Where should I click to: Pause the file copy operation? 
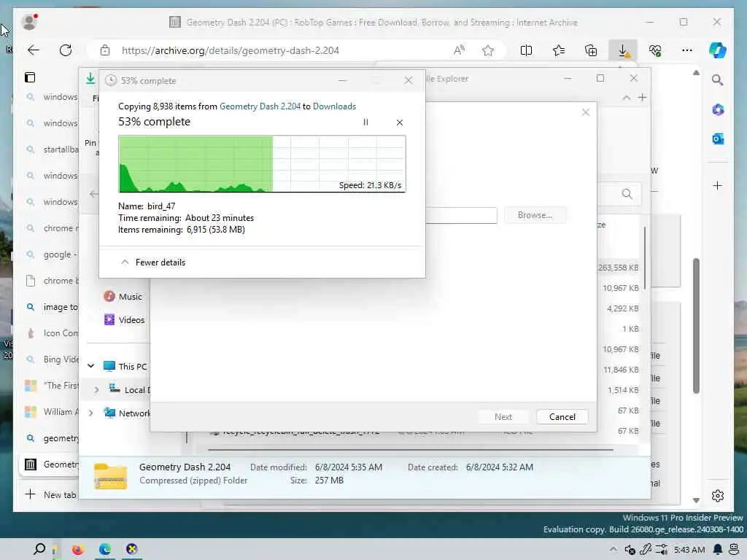pos(365,122)
